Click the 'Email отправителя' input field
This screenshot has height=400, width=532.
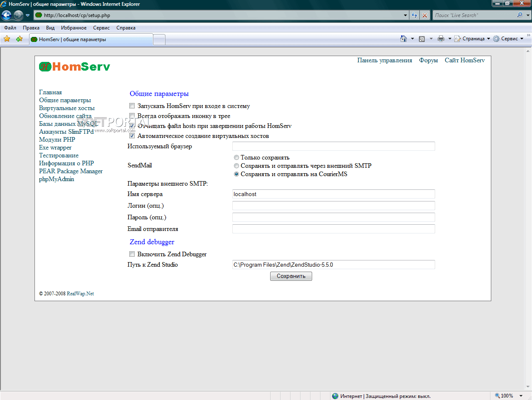click(334, 229)
